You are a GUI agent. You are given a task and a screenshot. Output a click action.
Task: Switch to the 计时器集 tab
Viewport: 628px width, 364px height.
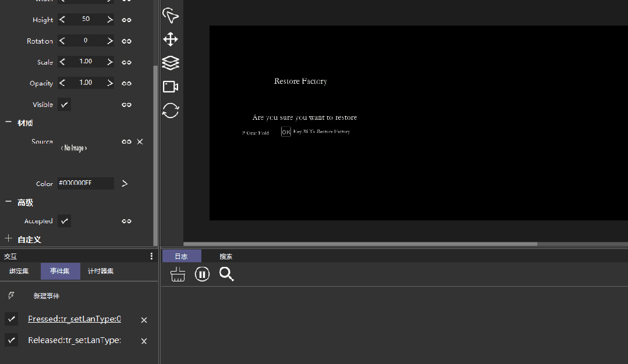(101, 271)
